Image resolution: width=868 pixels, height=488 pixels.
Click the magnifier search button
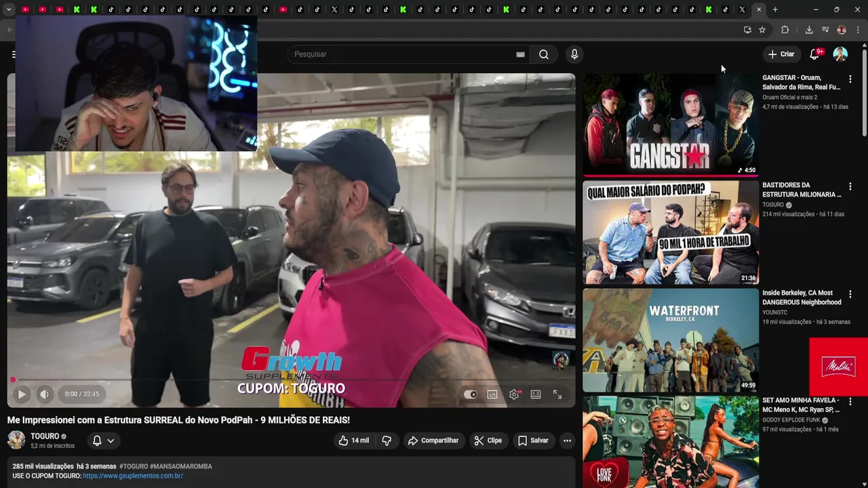[544, 54]
